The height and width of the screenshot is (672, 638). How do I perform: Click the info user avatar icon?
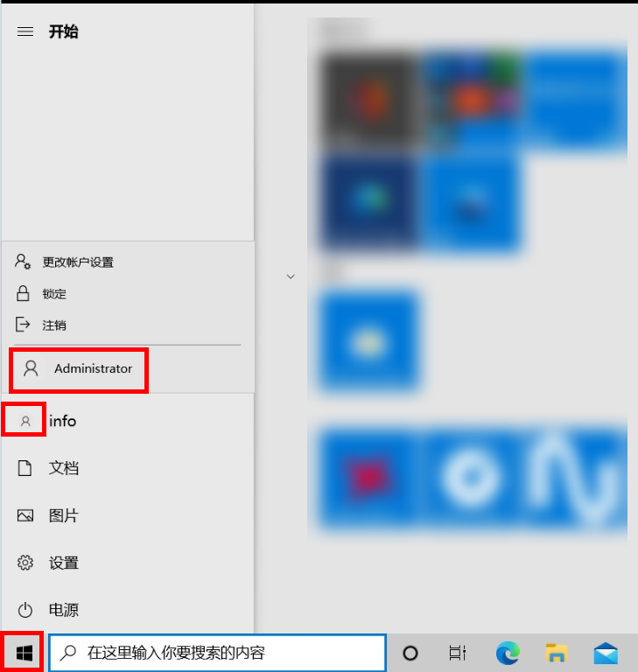(x=25, y=421)
